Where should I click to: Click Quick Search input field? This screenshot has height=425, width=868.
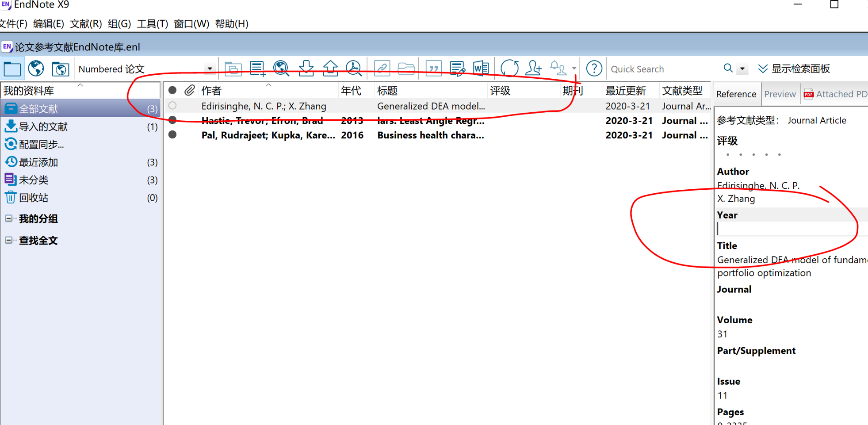pos(663,69)
